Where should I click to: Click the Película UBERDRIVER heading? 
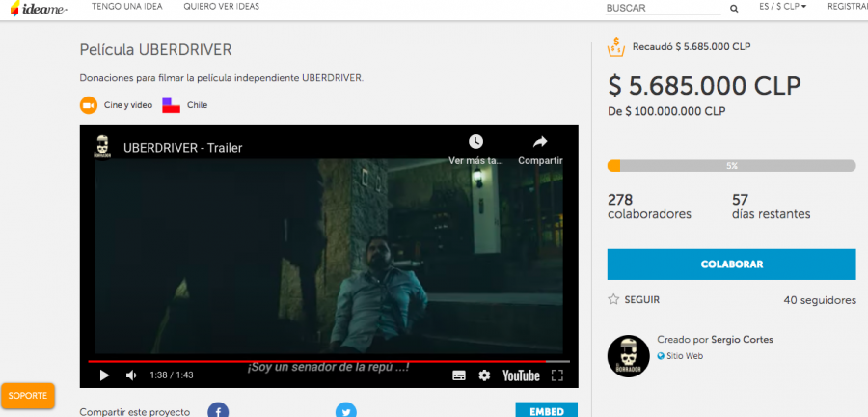[x=155, y=50]
